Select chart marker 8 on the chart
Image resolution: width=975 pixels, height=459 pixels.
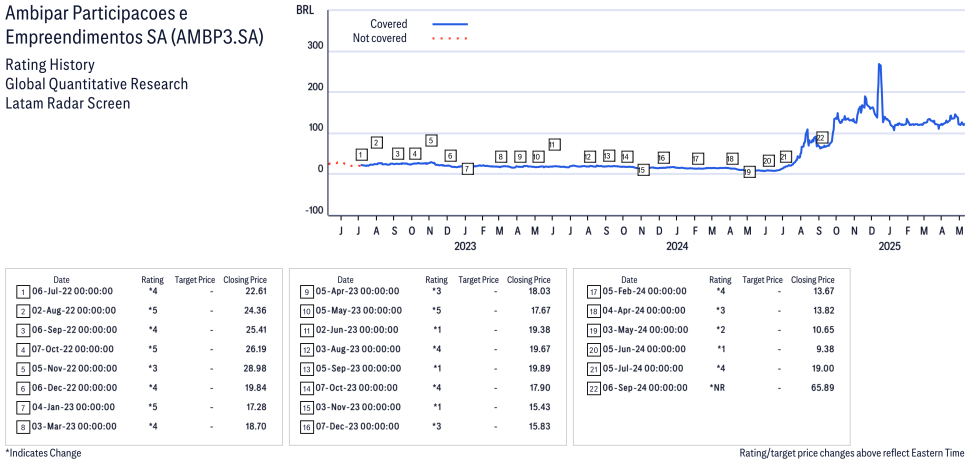501,157
